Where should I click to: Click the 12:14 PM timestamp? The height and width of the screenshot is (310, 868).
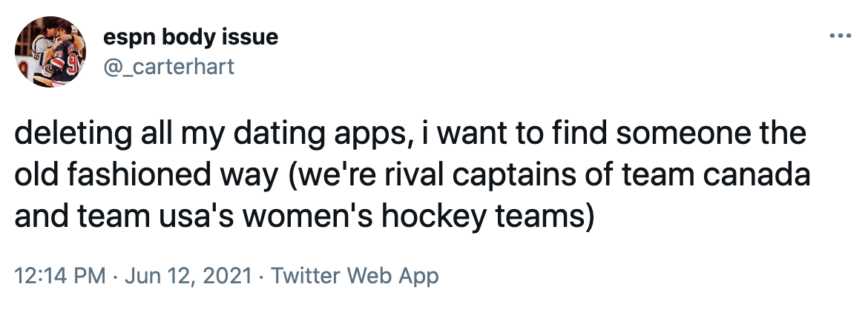59,277
